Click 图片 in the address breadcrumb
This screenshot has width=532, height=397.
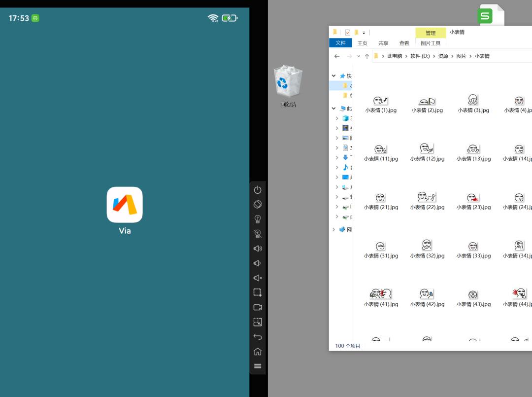pos(461,56)
